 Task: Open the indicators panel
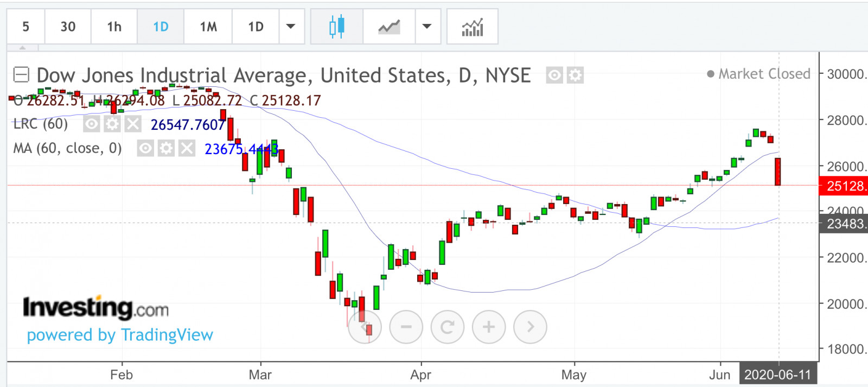click(472, 26)
